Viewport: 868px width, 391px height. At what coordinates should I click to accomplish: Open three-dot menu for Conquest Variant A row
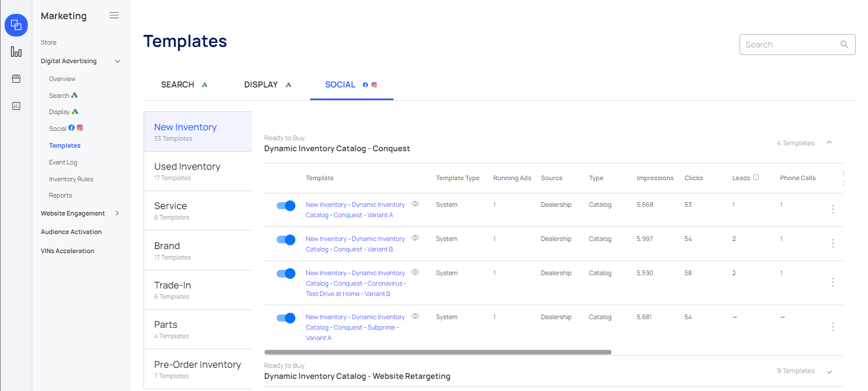coord(833,209)
